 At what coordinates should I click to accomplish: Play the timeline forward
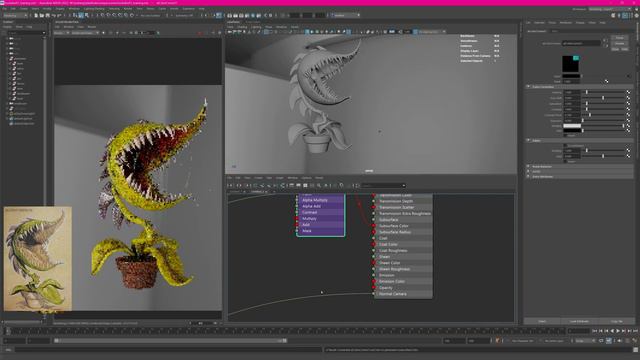(x=618, y=331)
